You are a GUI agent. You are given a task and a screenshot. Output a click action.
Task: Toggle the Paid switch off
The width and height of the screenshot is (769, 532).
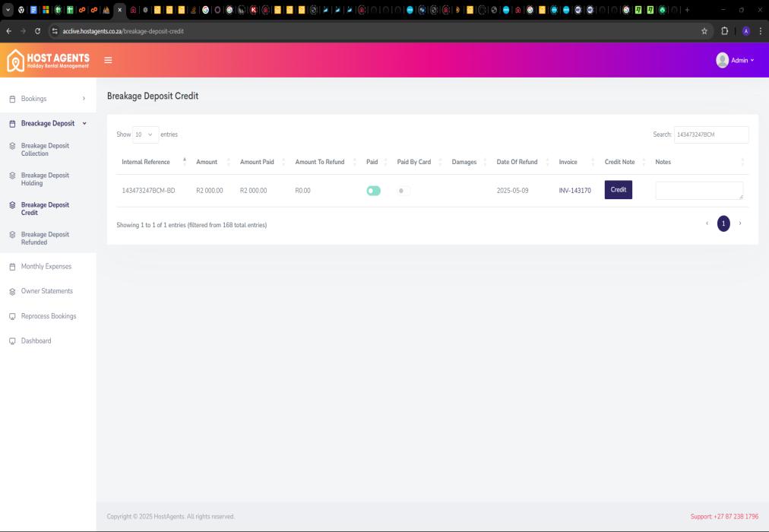coord(373,191)
